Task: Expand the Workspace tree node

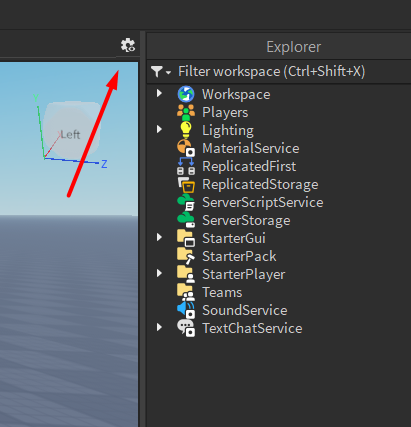Action: click(x=159, y=93)
